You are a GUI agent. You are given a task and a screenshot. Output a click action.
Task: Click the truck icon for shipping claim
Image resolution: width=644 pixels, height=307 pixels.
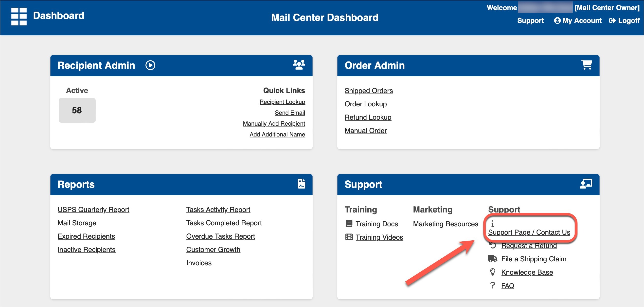click(492, 258)
